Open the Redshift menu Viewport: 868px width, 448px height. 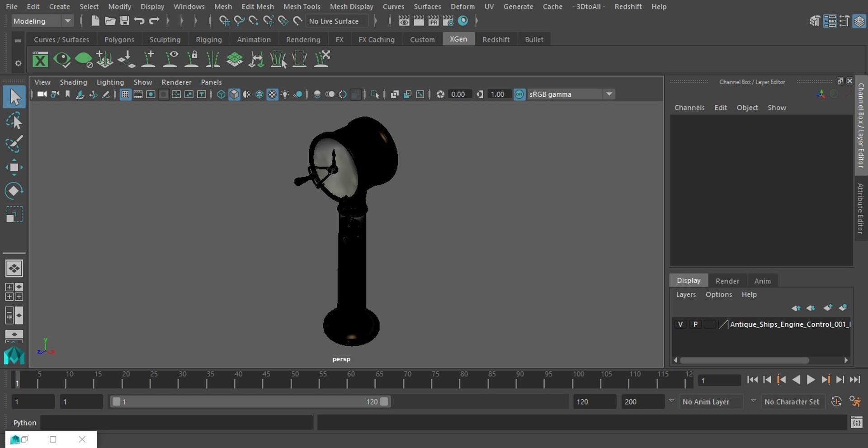coord(628,6)
